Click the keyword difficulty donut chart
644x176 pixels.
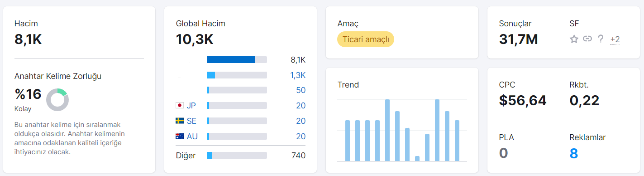point(57,100)
